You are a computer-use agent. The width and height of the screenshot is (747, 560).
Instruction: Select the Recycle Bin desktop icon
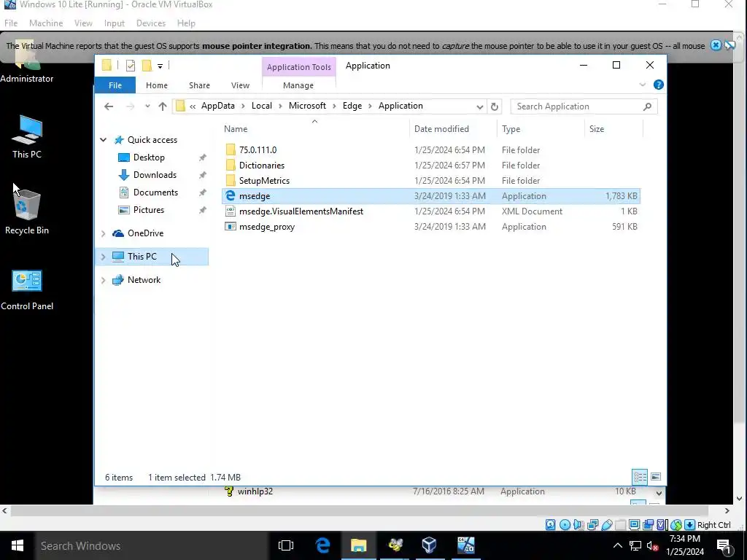click(27, 212)
